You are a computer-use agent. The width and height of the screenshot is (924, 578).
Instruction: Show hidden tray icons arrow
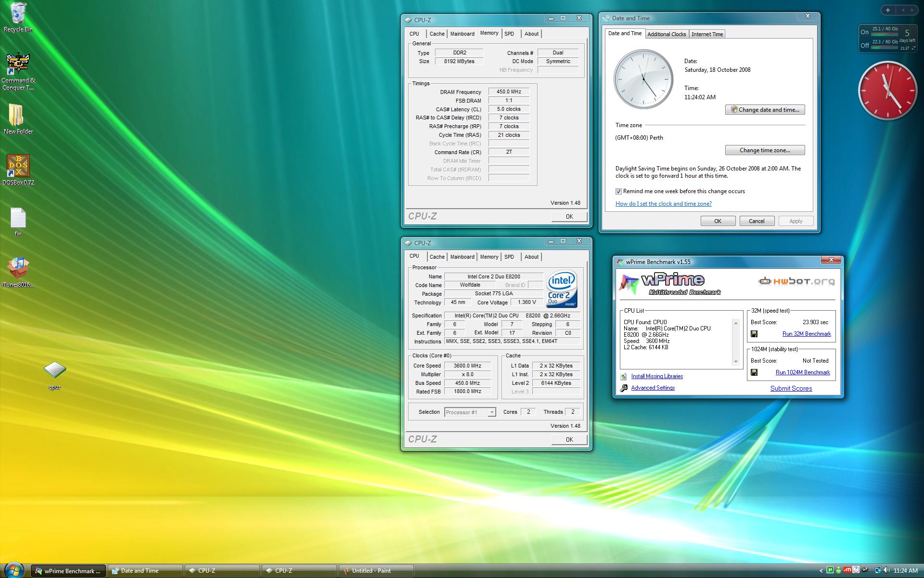pos(821,571)
